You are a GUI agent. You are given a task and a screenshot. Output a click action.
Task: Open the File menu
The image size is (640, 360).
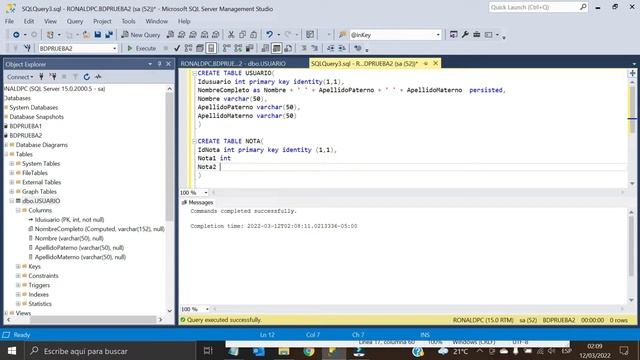[9, 21]
